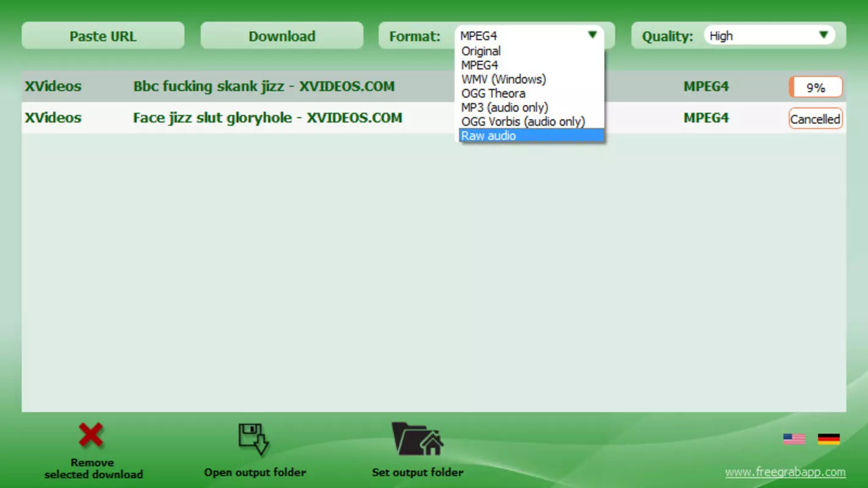The width and height of the screenshot is (868, 488).
Task: Open the Quality dropdown set to High
Action: (x=770, y=35)
